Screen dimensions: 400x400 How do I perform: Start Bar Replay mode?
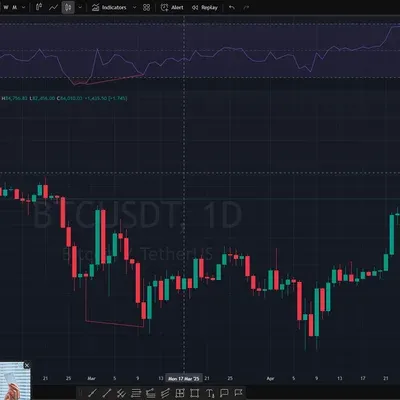pos(205,7)
